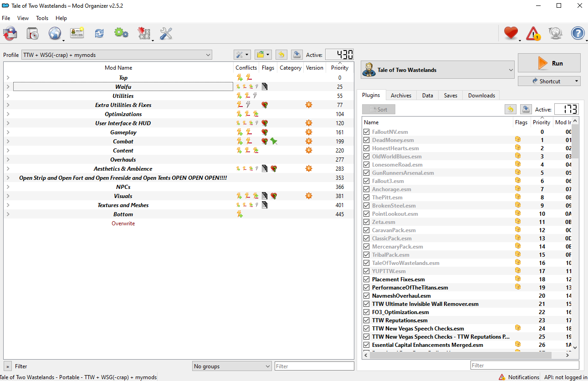Switch to the Downloads tab
The width and height of the screenshot is (588, 381).
[481, 95]
